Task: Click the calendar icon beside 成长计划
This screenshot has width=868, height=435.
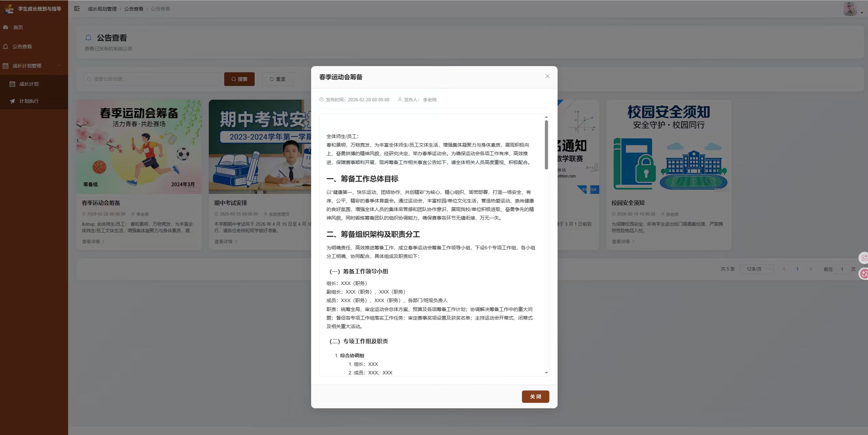Action: tap(12, 84)
